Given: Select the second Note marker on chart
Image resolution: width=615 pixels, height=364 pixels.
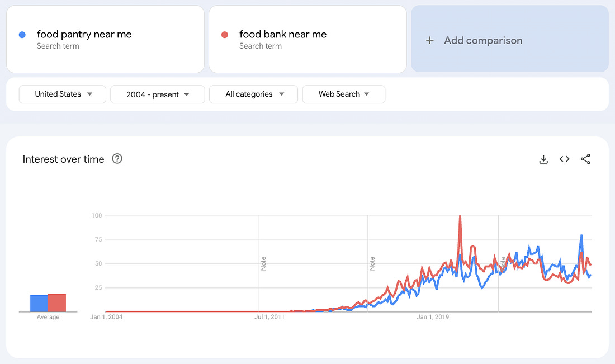Looking at the screenshot, I should point(372,263).
